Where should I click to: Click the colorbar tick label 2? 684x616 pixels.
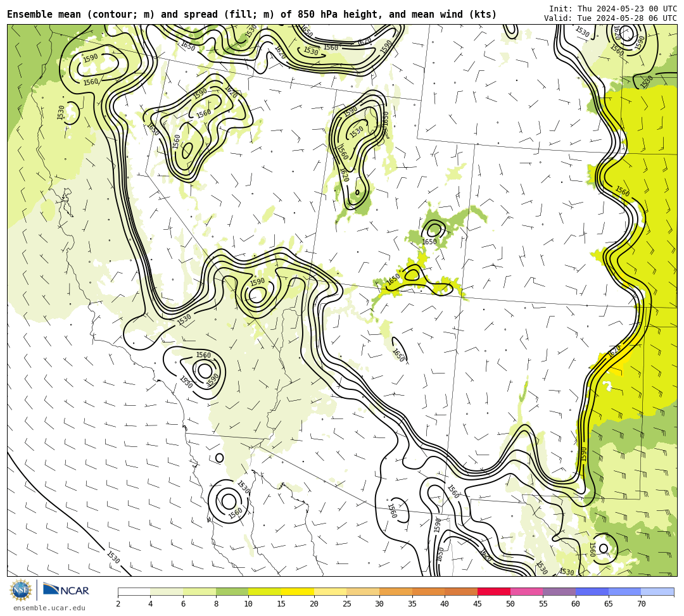pyautogui.click(x=118, y=604)
